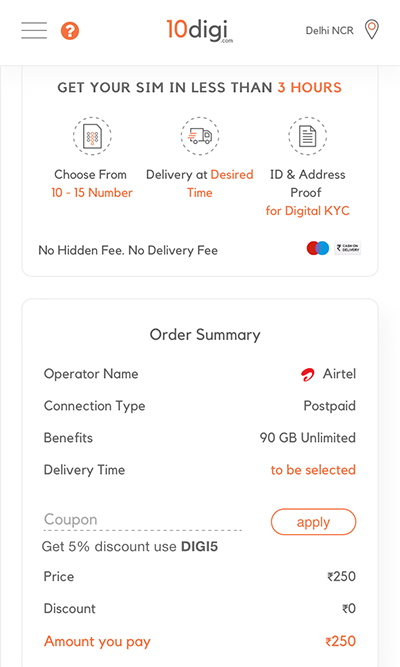Select the Delhi NCR location label
400x667 pixels.
329,31
